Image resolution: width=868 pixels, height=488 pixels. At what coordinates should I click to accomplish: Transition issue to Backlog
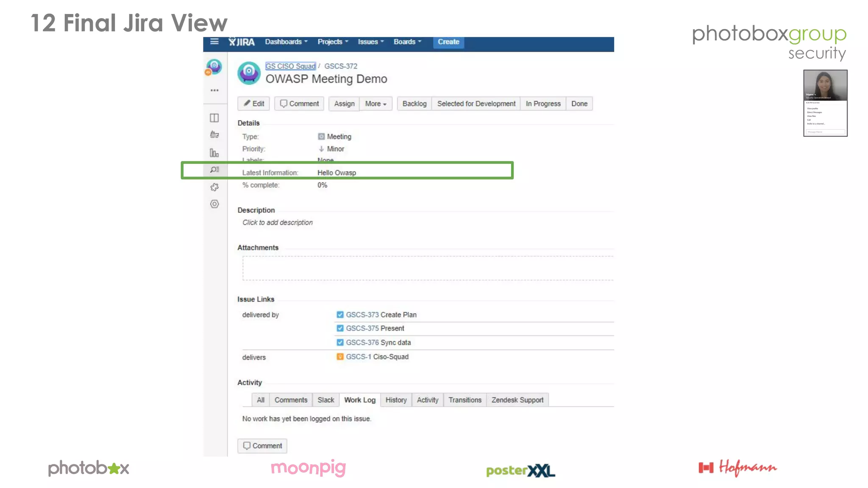point(415,104)
